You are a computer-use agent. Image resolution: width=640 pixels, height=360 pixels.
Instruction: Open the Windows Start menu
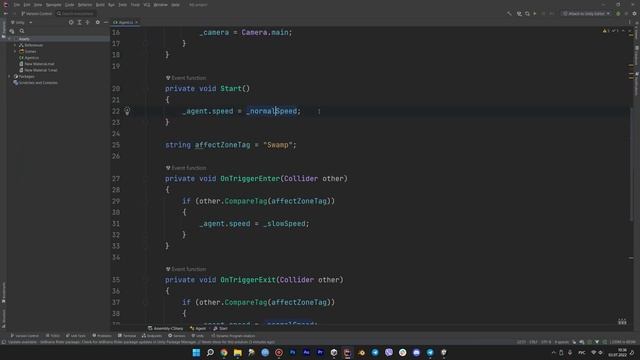coord(196,353)
